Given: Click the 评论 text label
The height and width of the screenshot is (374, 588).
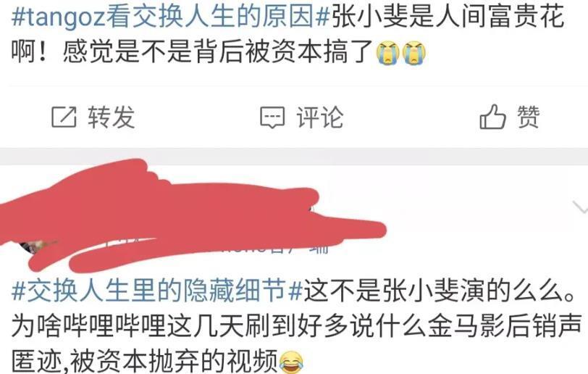Looking at the screenshot, I should pos(320,117).
